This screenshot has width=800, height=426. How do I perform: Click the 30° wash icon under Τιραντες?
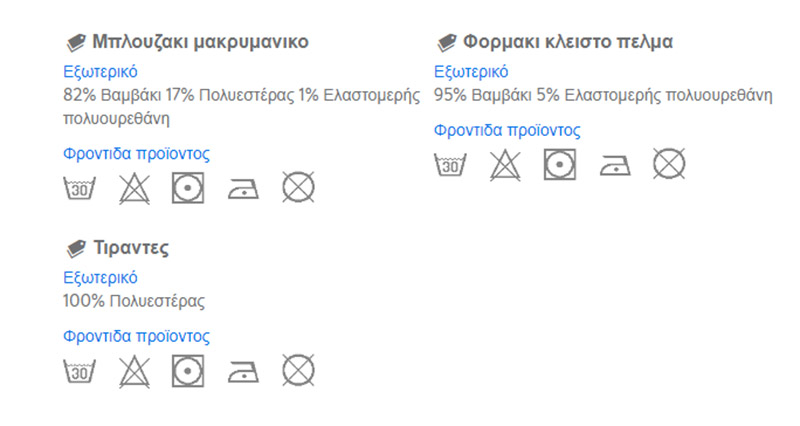80,371
